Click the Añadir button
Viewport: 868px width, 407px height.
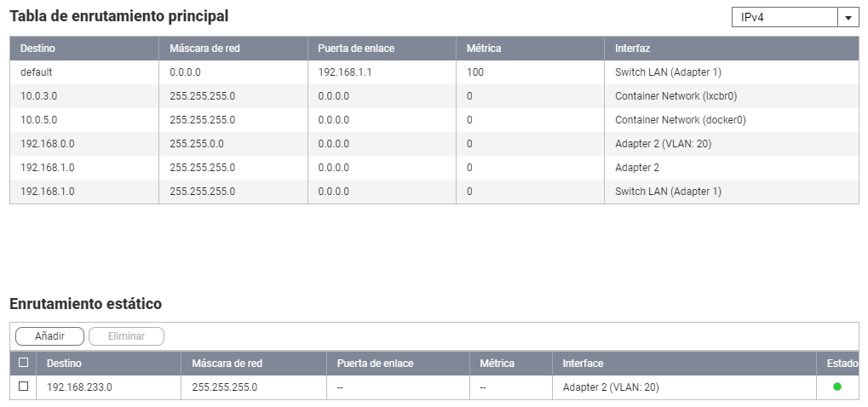49,336
